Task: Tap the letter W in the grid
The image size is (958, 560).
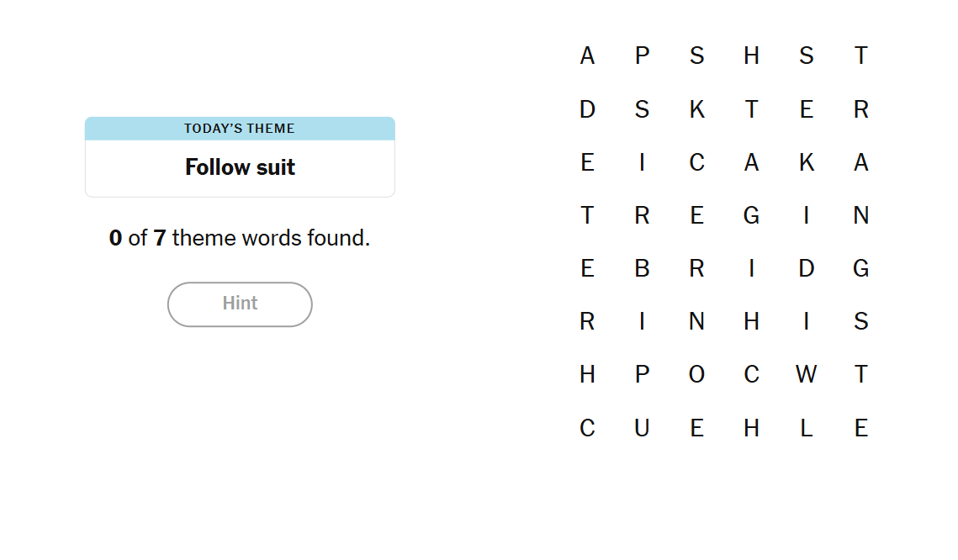Action: tap(806, 375)
